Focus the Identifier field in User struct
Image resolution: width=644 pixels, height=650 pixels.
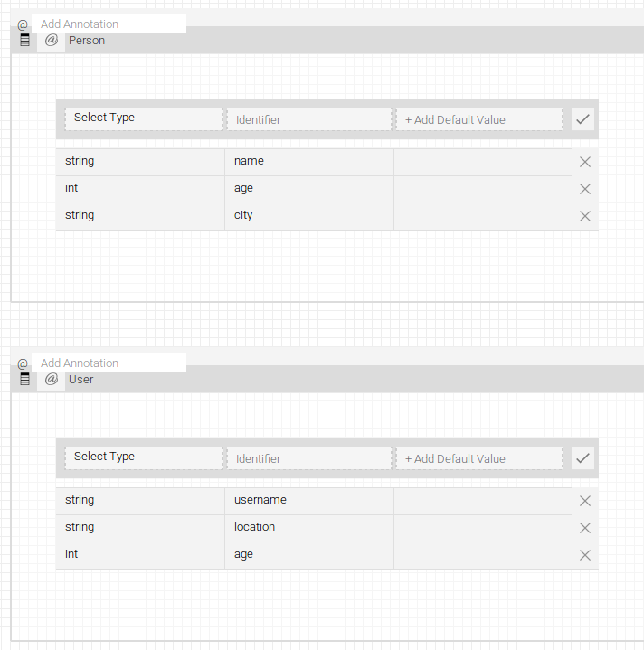pyautogui.click(x=309, y=458)
